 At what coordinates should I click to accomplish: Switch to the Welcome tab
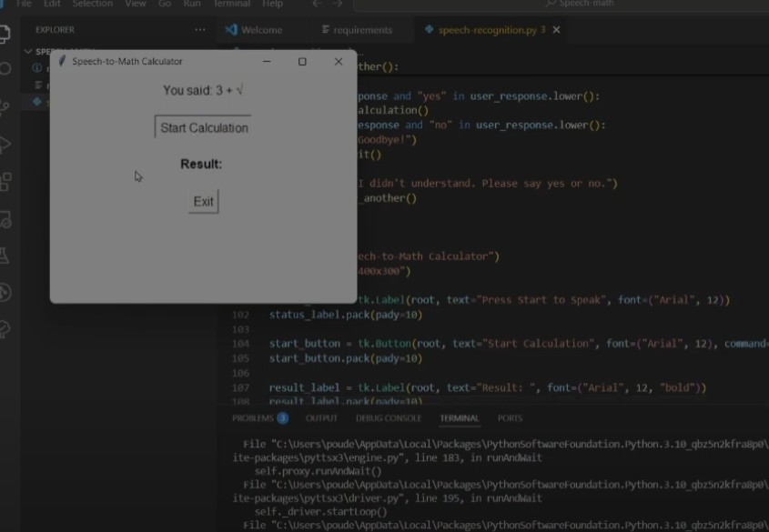(254, 30)
